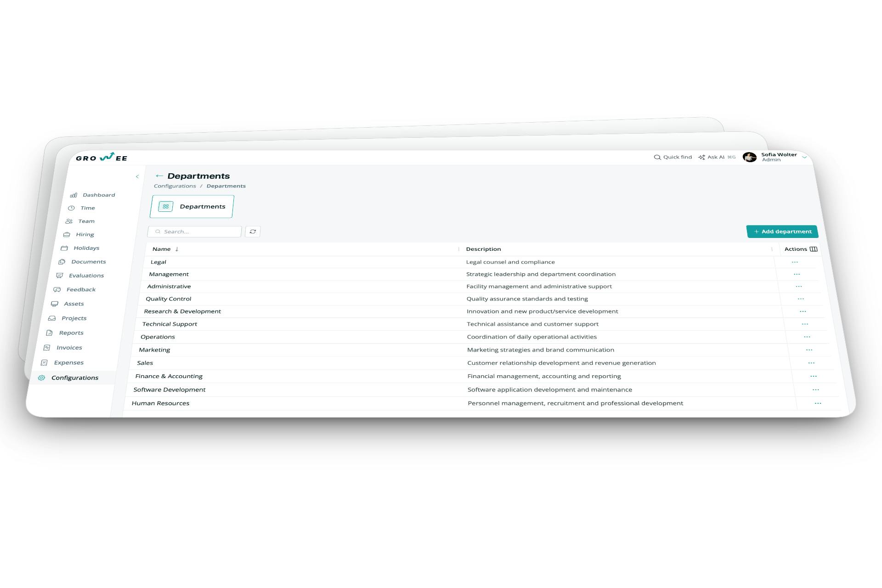Click the column settings icon near Actions
The image size is (882, 588).
814,249
